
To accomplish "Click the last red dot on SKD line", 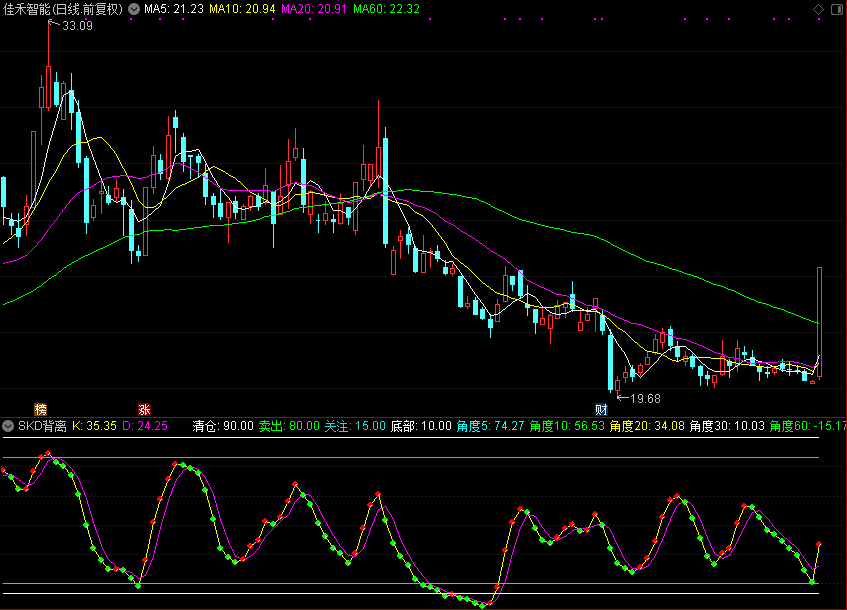I will pos(819,544).
